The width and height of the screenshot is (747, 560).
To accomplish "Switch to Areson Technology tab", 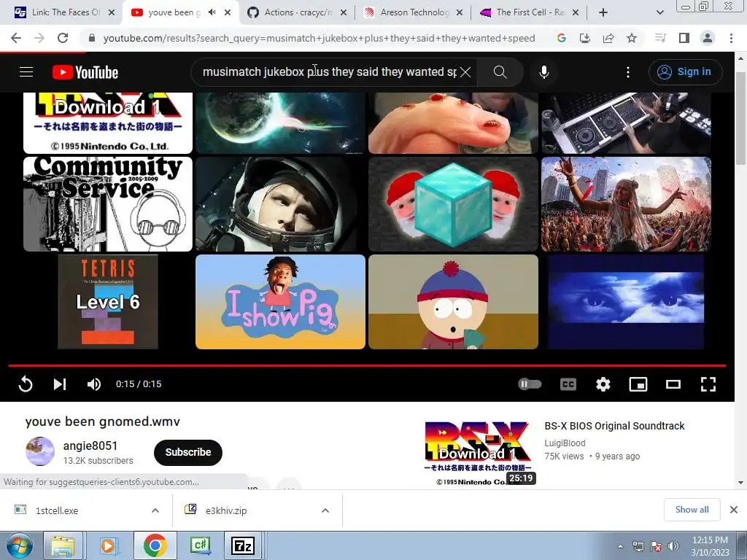I will pos(414,13).
